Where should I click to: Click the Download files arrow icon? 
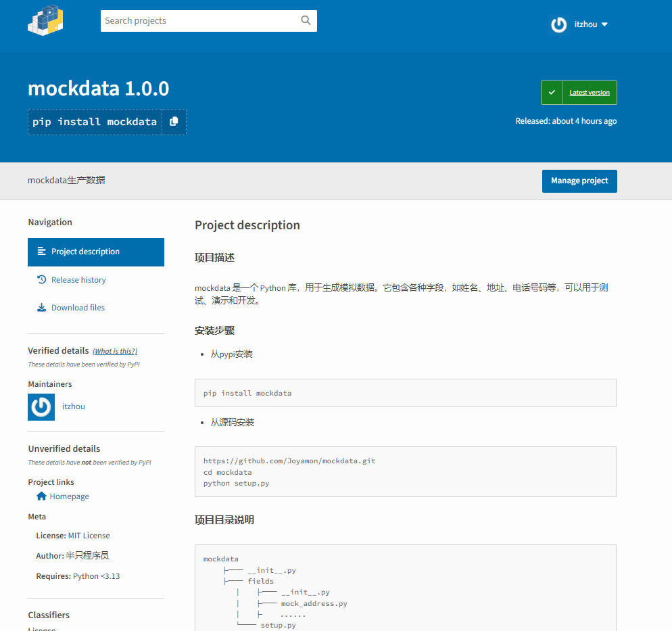click(x=41, y=307)
